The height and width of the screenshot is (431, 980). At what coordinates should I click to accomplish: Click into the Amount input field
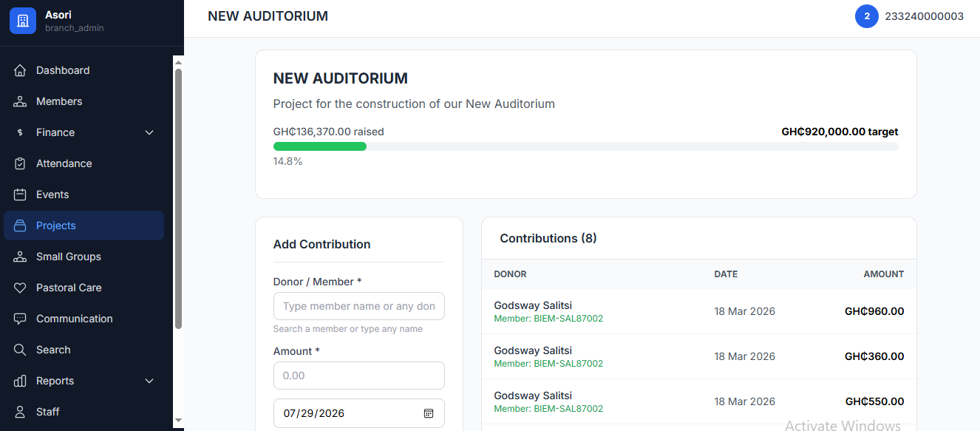359,376
